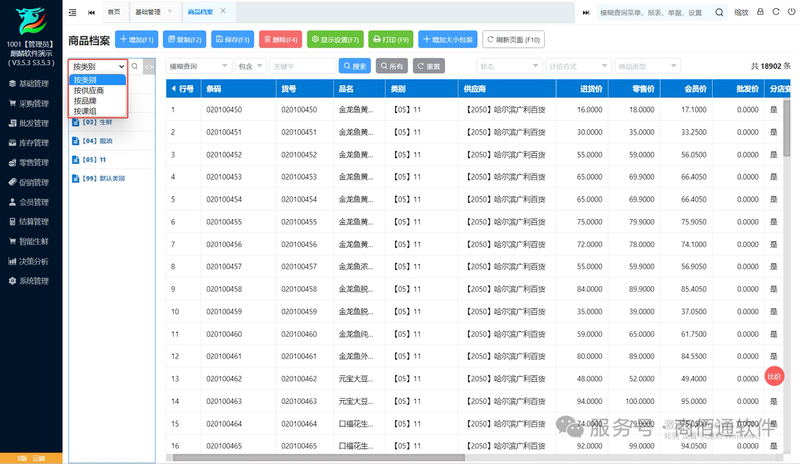800x464 pixels.
Task: Click the blue 搜索 button
Action: tap(355, 66)
